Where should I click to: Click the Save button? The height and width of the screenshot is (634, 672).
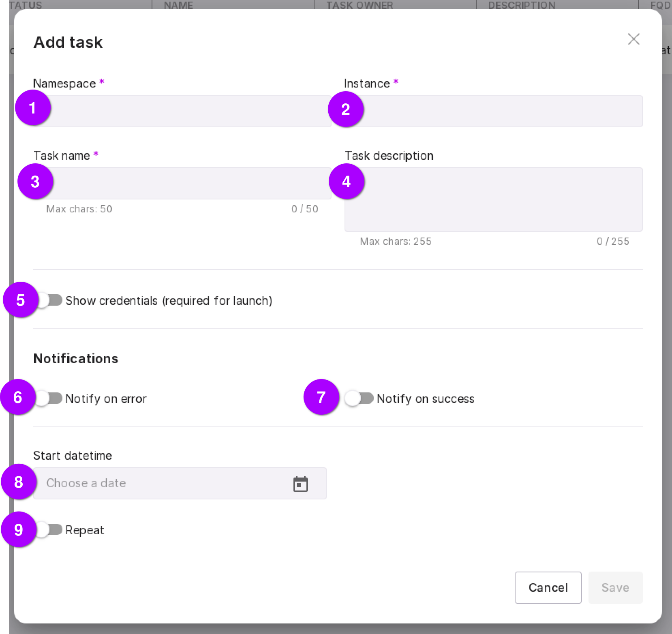[615, 588]
